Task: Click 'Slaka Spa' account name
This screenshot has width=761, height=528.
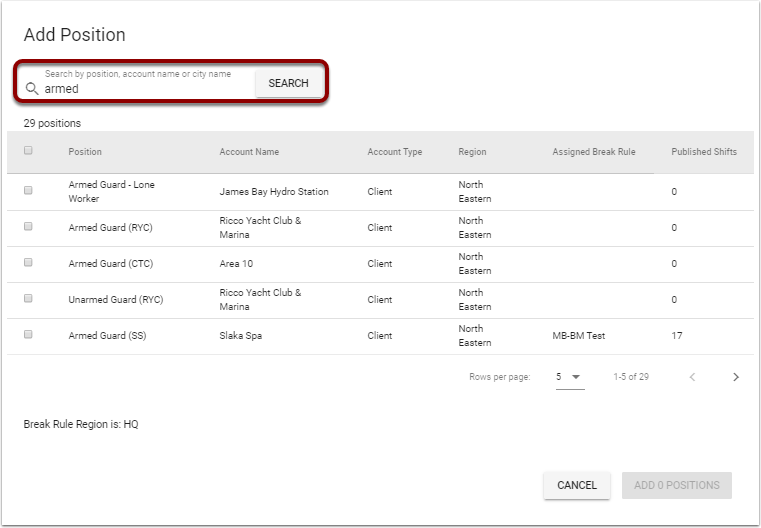Action: click(240, 335)
